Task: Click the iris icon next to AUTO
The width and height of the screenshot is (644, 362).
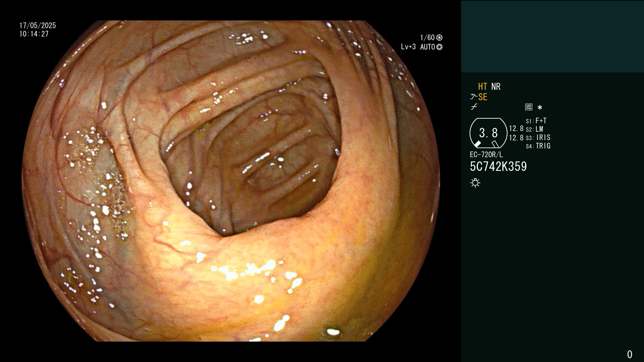Action: (x=439, y=47)
